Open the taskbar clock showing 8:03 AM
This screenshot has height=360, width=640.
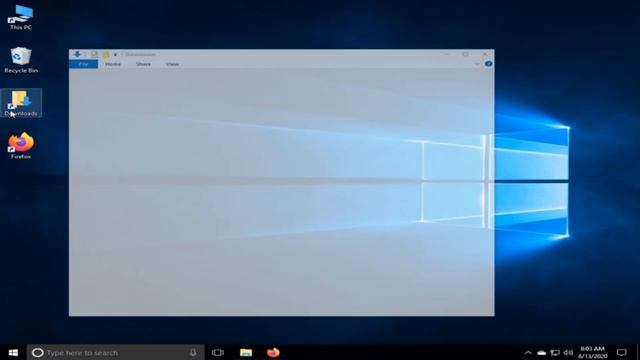pos(592,352)
